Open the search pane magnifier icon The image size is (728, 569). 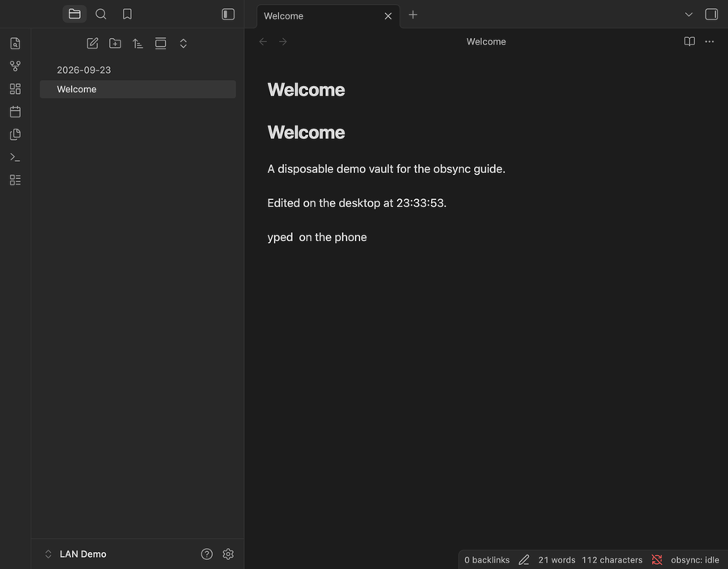[101, 14]
